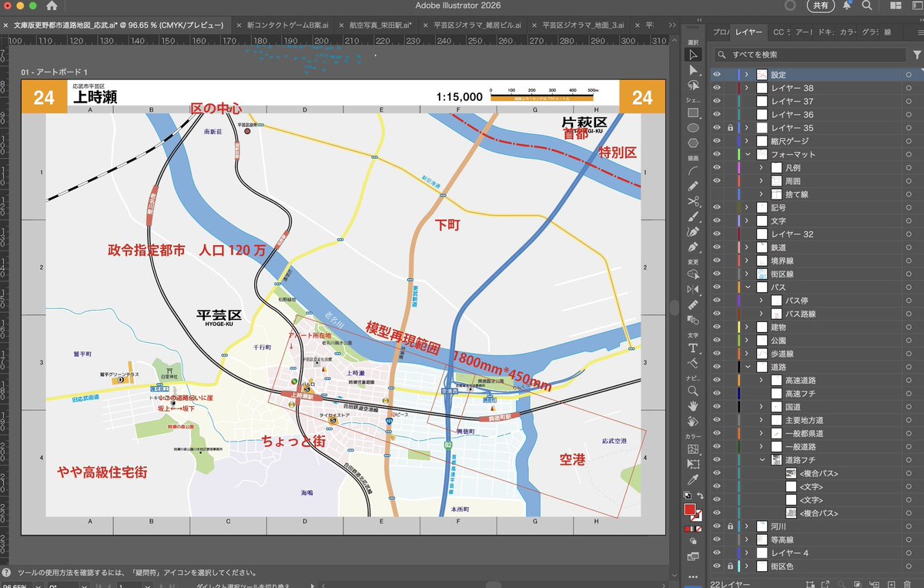Collapse the バス layer
Screen dimensions: 924x588
click(x=746, y=287)
